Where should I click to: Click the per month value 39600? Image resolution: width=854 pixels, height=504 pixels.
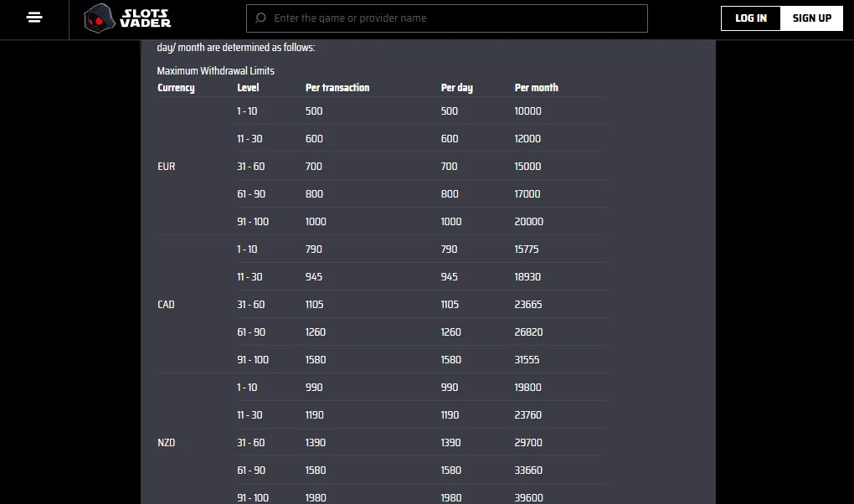pos(528,498)
